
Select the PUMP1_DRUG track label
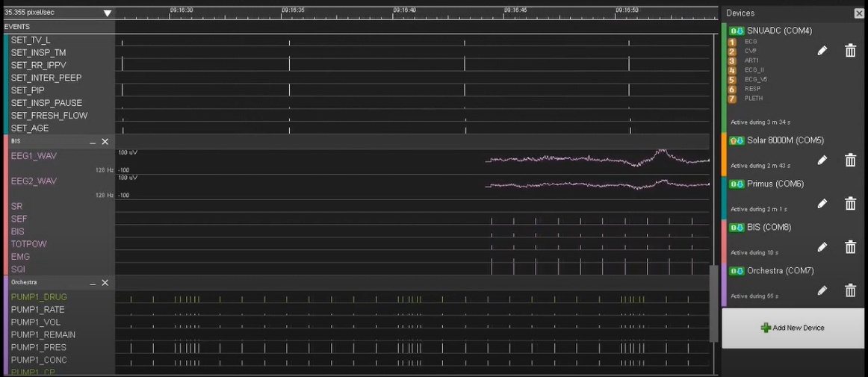(39, 297)
